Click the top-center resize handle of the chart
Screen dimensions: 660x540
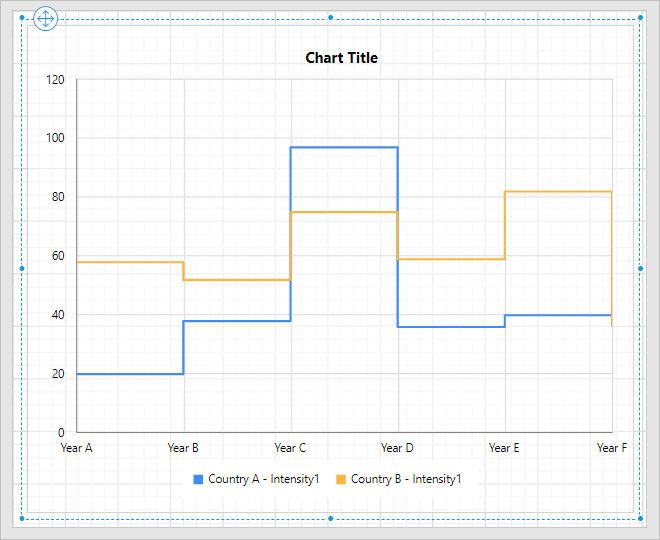coord(330,18)
